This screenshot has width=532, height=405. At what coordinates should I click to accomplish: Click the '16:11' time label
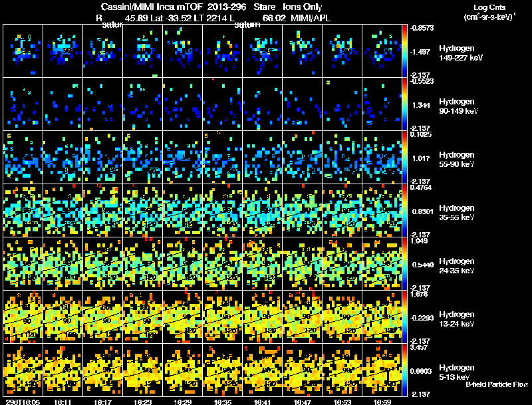pyautogui.click(x=63, y=402)
